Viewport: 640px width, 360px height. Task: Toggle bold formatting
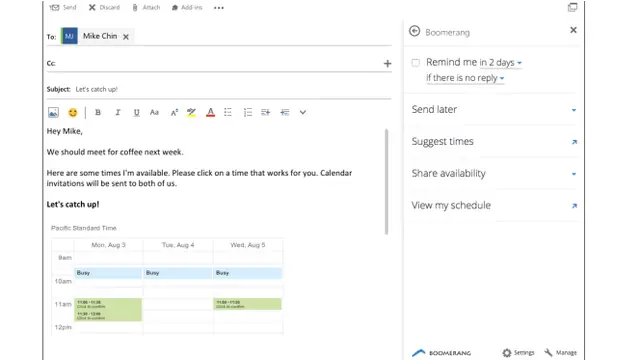(98, 112)
